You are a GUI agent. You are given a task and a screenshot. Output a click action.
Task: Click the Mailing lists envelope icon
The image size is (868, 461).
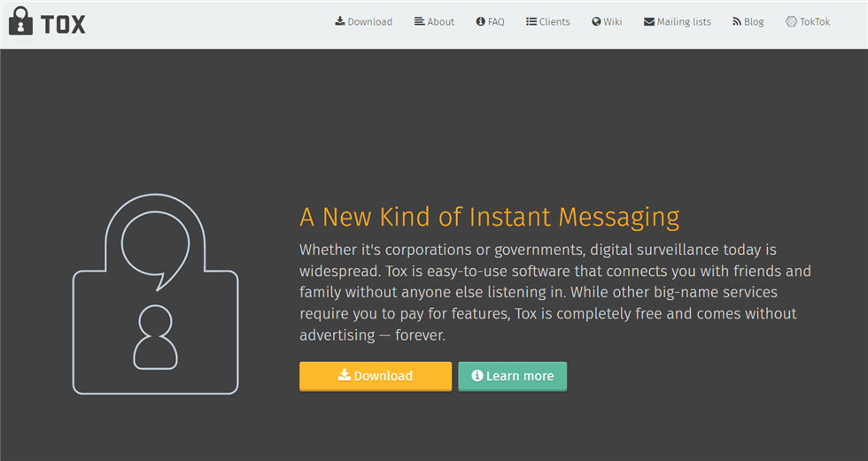point(648,22)
